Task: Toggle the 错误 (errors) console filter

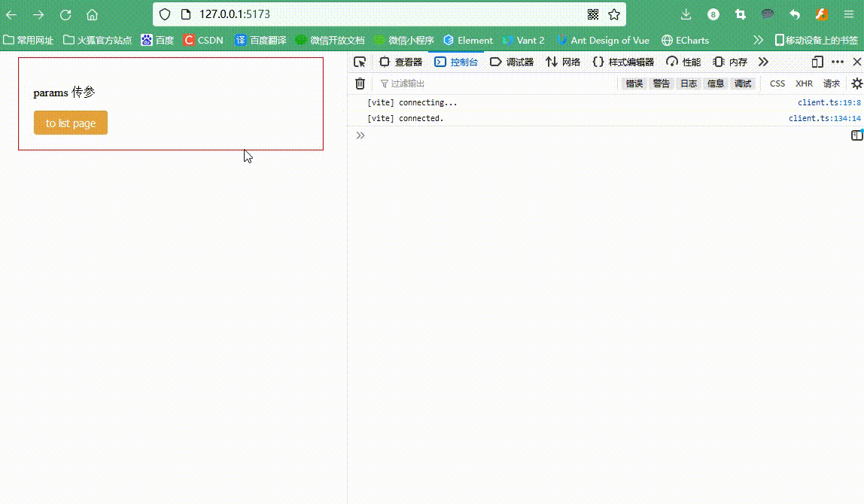Action: 633,83
